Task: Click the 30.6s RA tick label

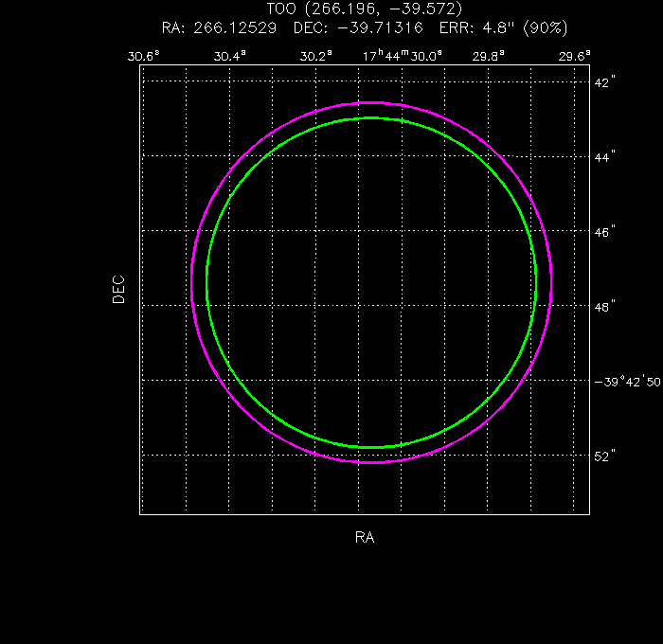Action: click(x=144, y=56)
